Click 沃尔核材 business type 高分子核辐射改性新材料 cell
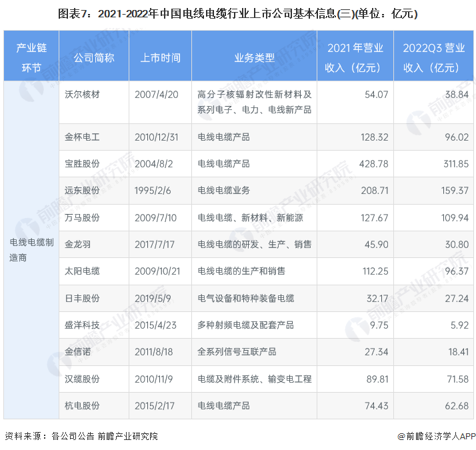This screenshot has height=450, width=476. pos(255,102)
